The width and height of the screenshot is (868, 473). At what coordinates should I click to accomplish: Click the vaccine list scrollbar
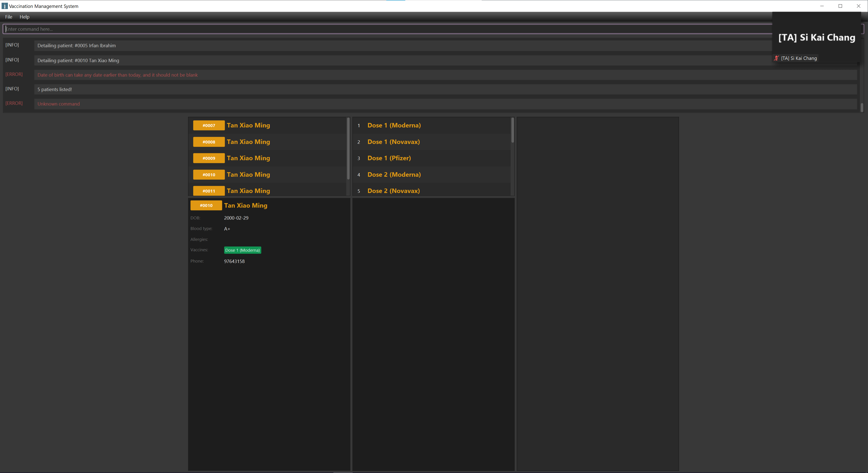pos(512,130)
